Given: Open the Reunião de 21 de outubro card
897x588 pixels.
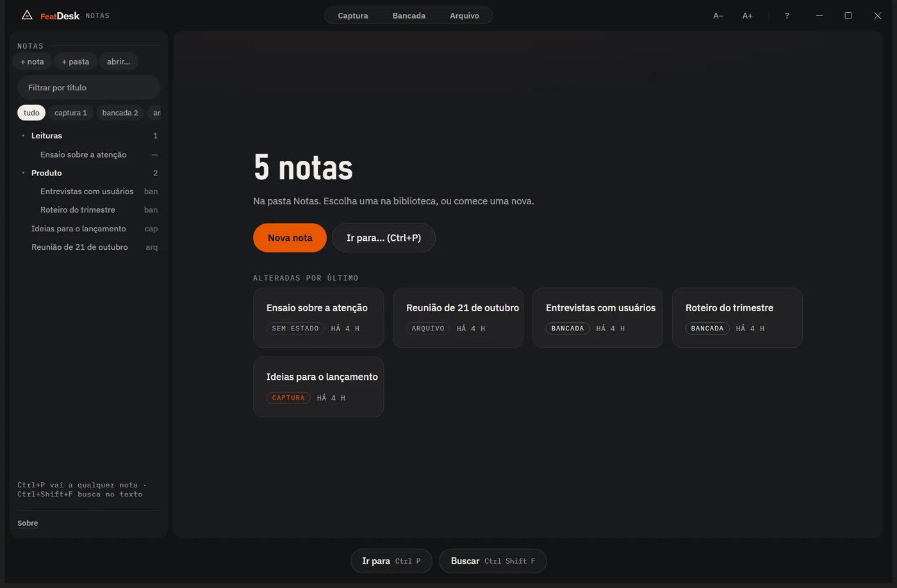Looking at the screenshot, I should coord(458,318).
